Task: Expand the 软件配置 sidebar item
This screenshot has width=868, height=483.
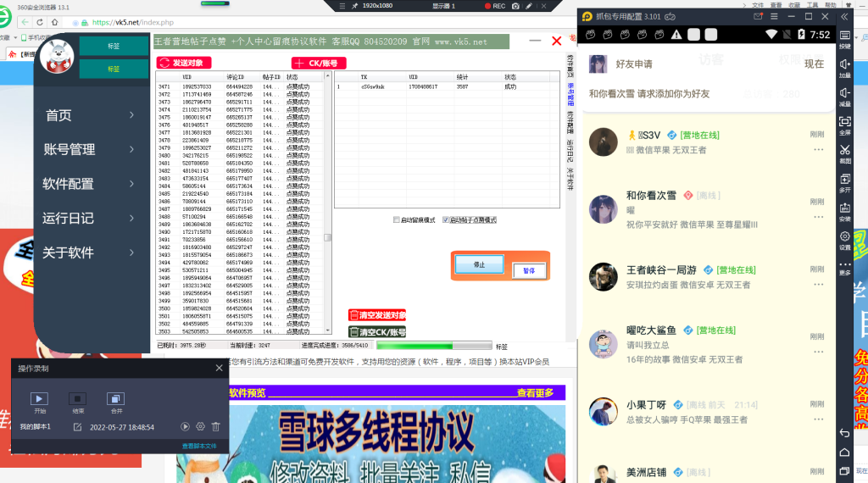Action: (x=93, y=184)
